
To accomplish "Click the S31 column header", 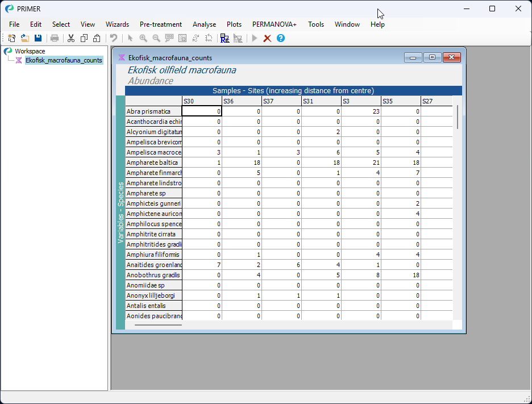I will pyautogui.click(x=321, y=101).
